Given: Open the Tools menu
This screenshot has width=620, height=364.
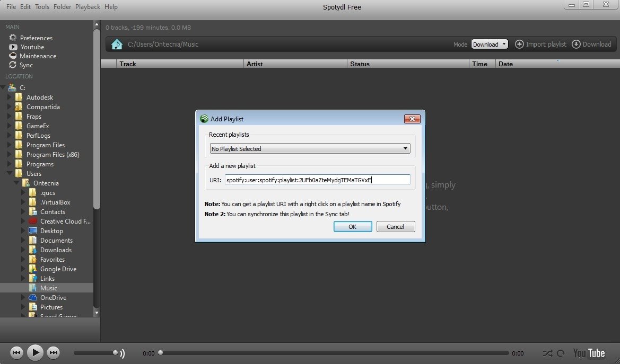Looking at the screenshot, I should point(42,7).
